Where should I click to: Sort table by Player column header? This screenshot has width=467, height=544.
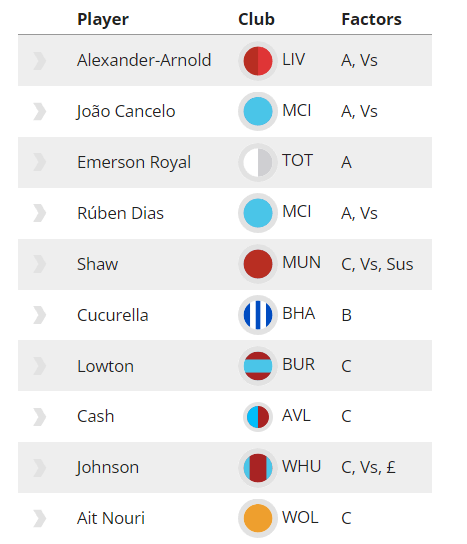(103, 19)
